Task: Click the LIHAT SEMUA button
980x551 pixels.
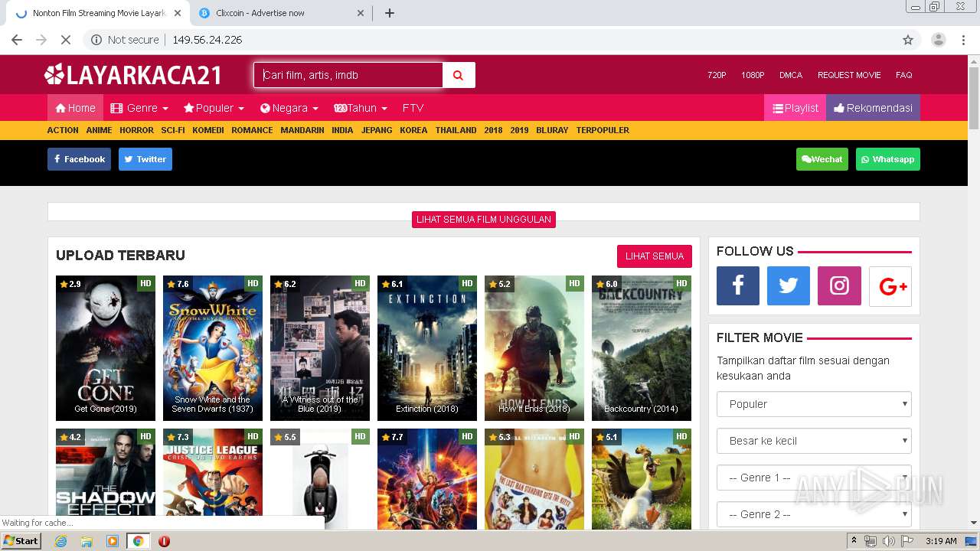Action: 655,256
